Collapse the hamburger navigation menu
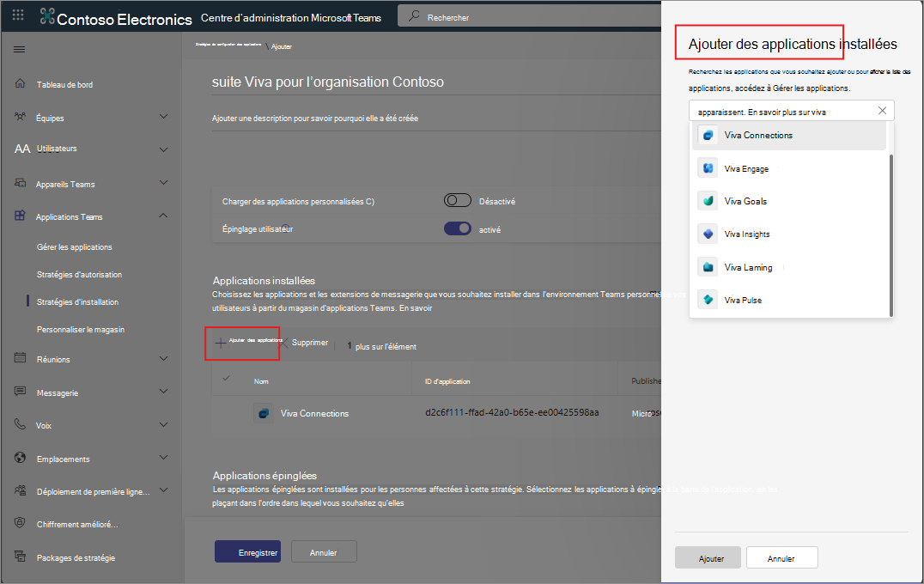Image resolution: width=924 pixels, height=584 pixels. pos(19,49)
